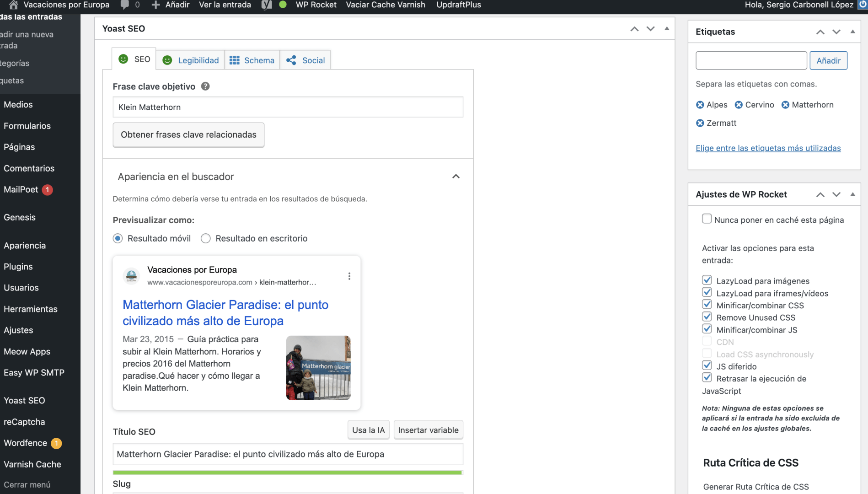Select the Resultado móvil radio option
The width and height of the screenshot is (868, 494).
118,238
